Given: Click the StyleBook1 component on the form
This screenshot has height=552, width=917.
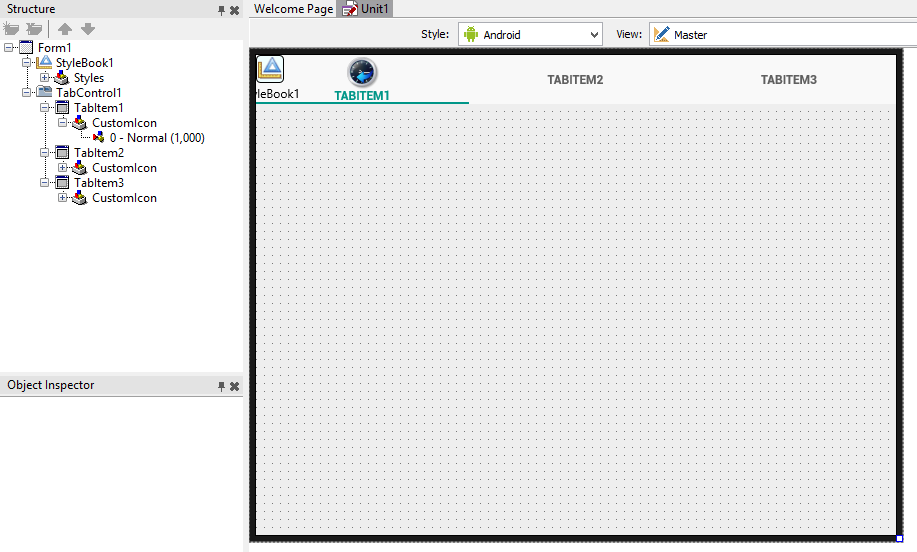Looking at the screenshot, I should (270, 70).
